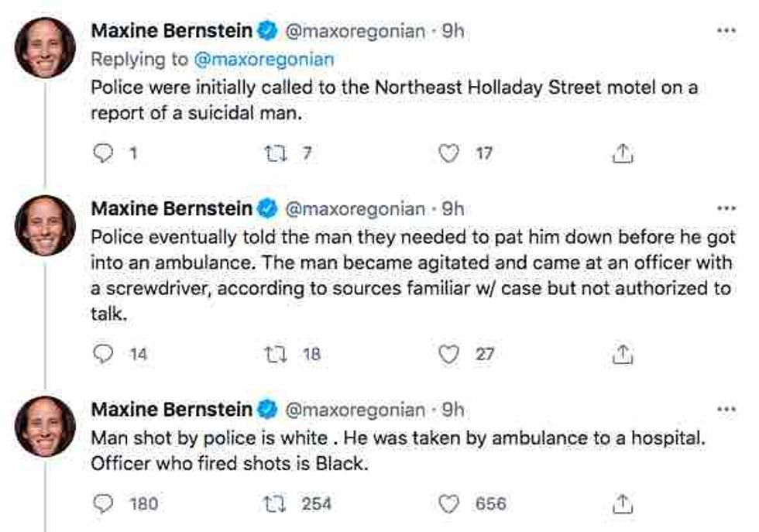Click the profile photo on the last tweet
Screen dimensions: 759x532
coord(45,426)
